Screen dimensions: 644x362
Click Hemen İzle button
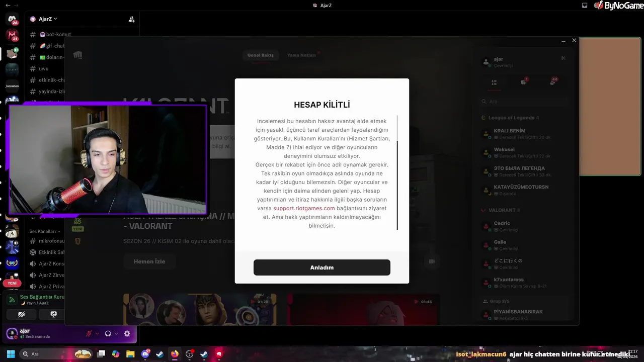pyautogui.click(x=149, y=261)
